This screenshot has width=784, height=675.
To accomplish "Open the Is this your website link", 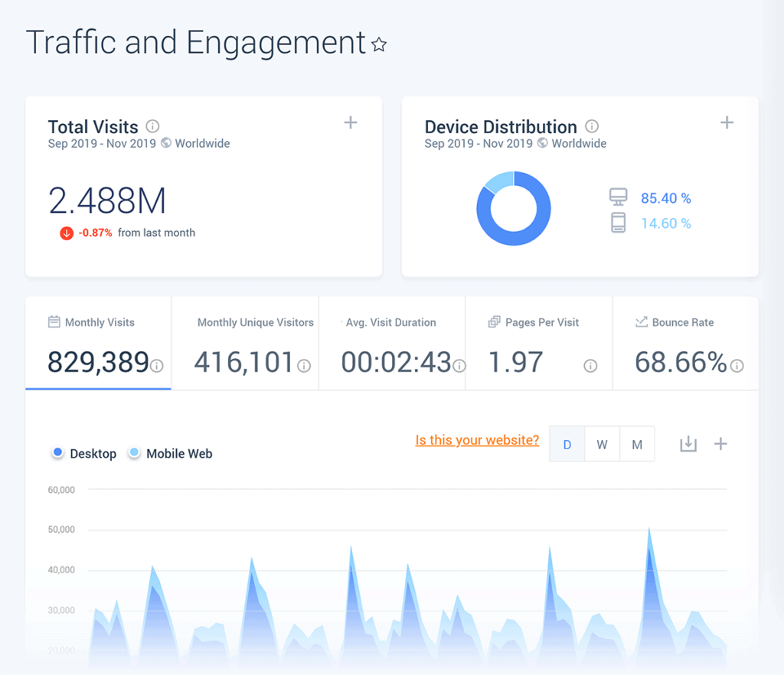I will pyautogui.click(x=477, y=440).
